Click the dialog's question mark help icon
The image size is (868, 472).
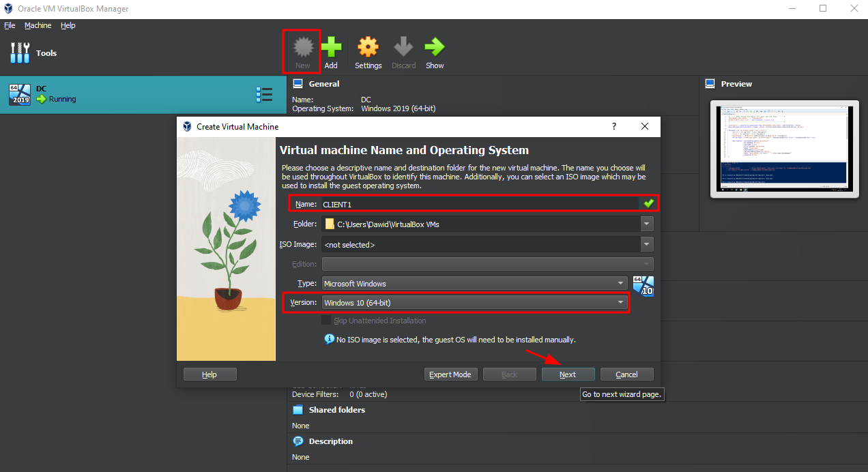[x=613, y=126]
